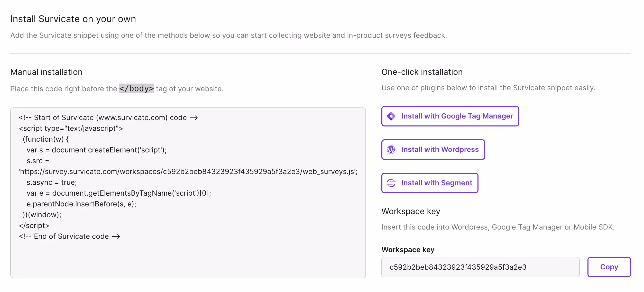Click 'Add the Survicate snippet' description text

[228, 35]
